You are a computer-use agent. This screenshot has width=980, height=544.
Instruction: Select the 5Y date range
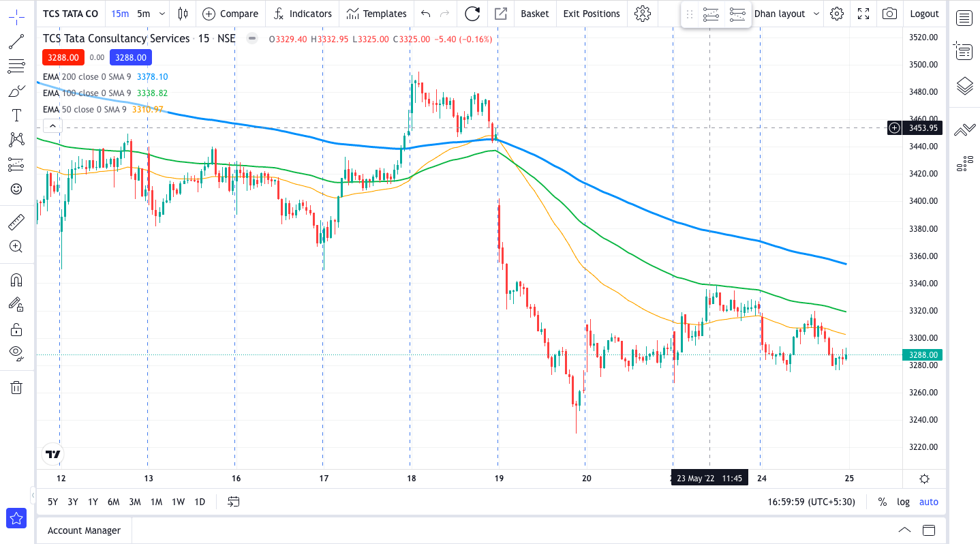click(52, 502)
